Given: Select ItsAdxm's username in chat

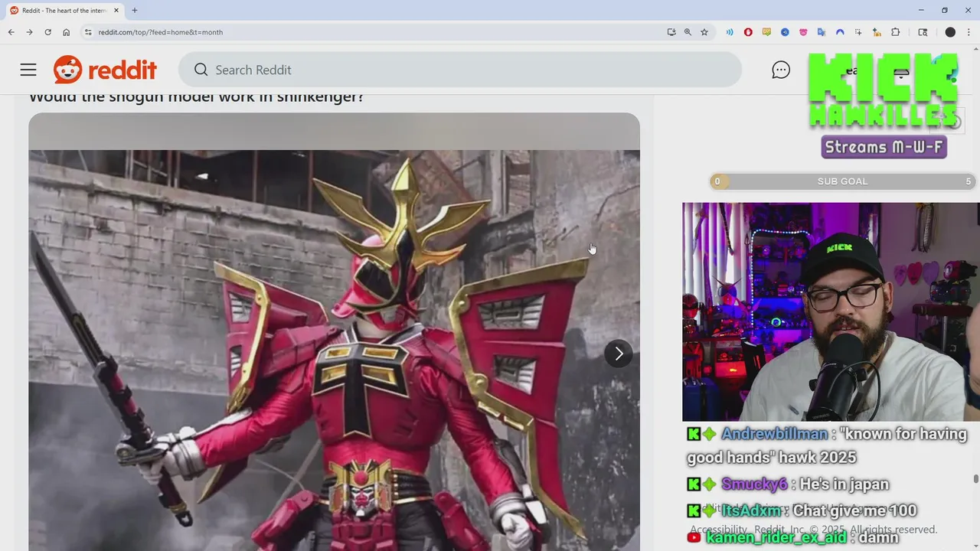Looking at the screenshot, I should (x=751, y=510).
